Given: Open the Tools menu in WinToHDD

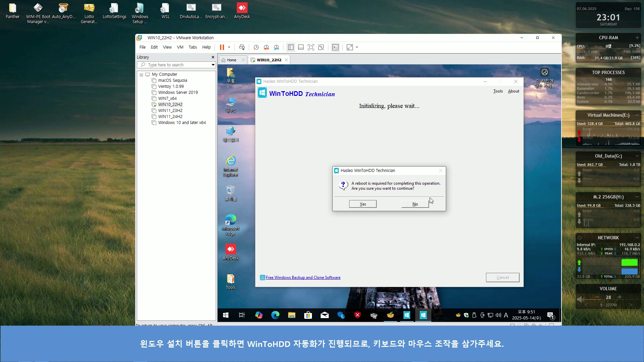Looking at the screenshot, I should (x=498, y=91).
